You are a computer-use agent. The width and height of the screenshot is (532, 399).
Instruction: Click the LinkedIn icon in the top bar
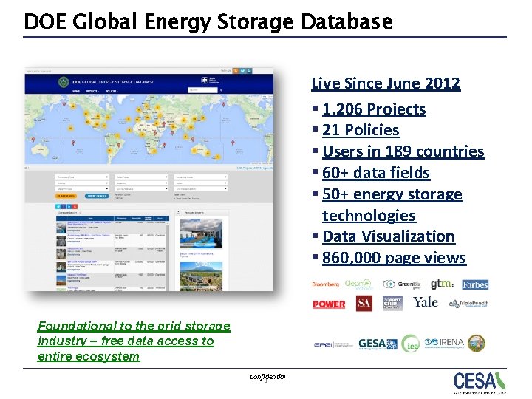coord(250,71)
